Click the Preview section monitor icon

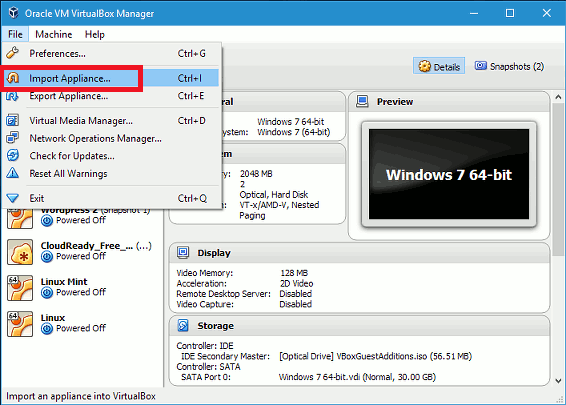pos(362,101)
